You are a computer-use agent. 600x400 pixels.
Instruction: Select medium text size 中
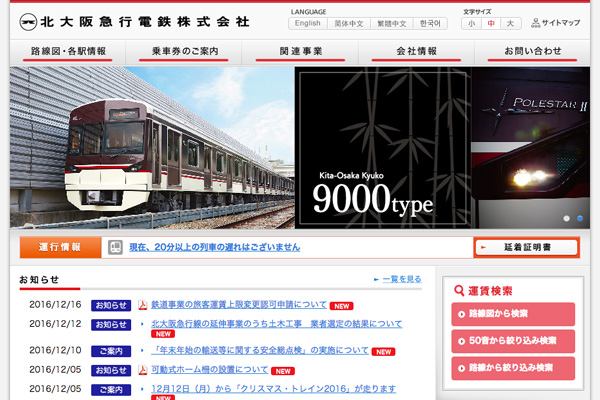click(x=491, y=23)
